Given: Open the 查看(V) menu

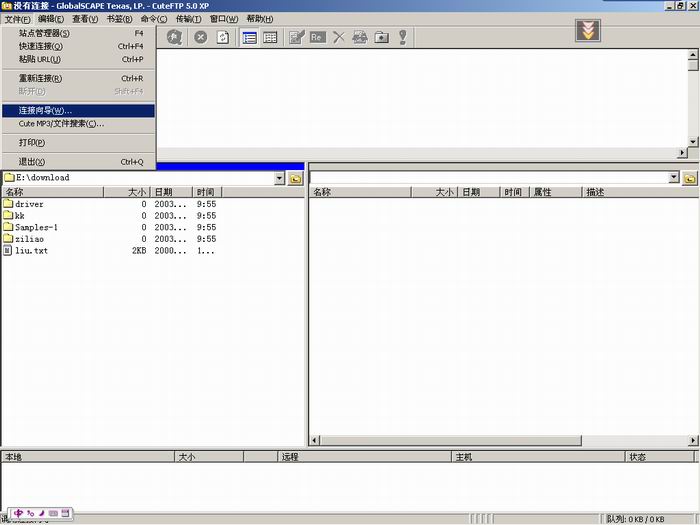Looking at the screenshot, I should pyautogui.click(x=85, y=19).
